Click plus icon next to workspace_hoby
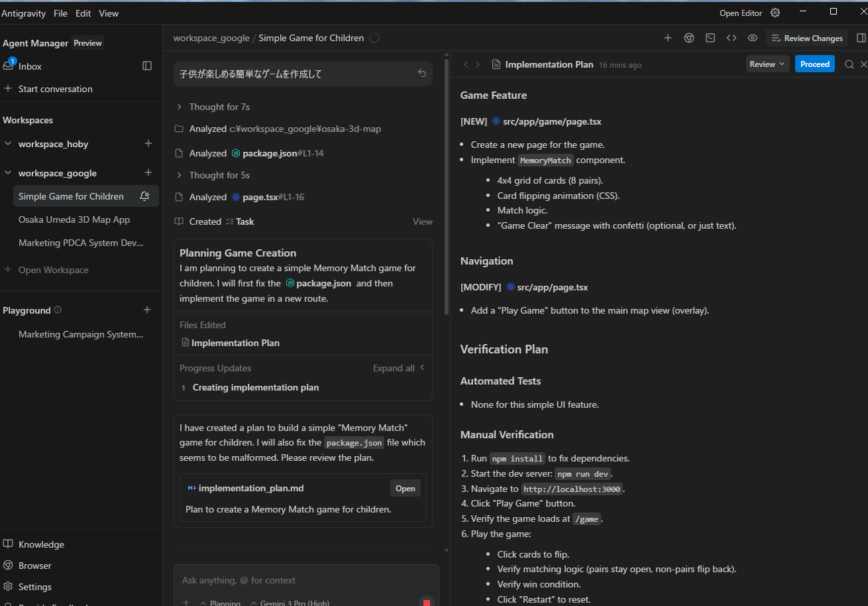868x606 pixels. tap(148, 144)
